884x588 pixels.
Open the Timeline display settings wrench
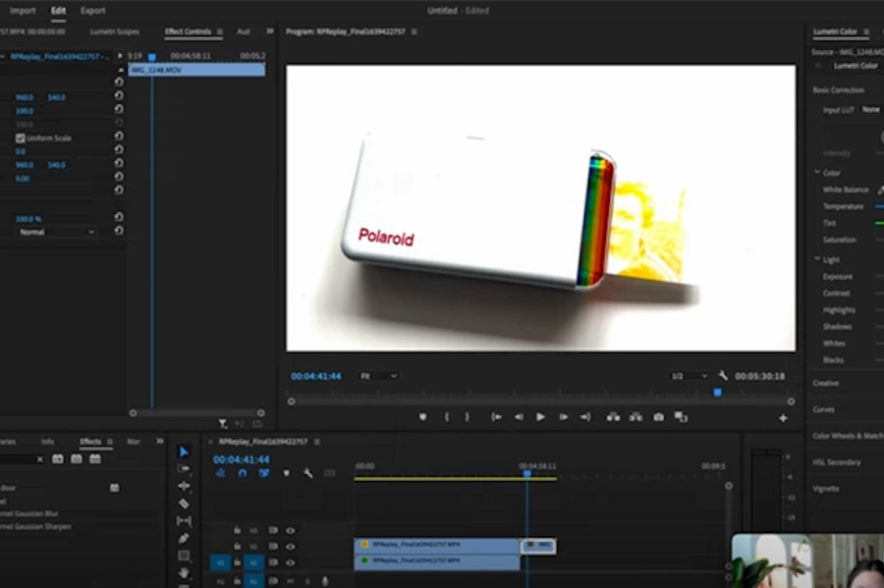(307, 473)
